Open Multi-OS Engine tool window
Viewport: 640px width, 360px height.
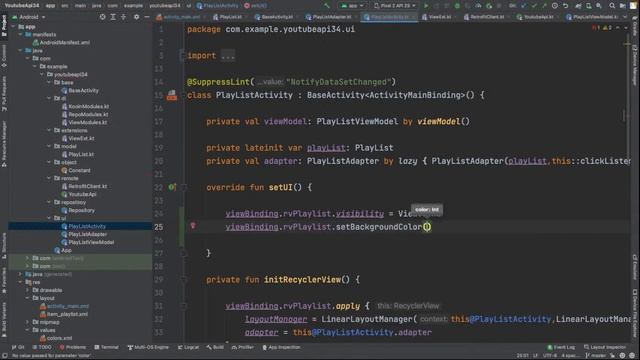pos(148,347)
